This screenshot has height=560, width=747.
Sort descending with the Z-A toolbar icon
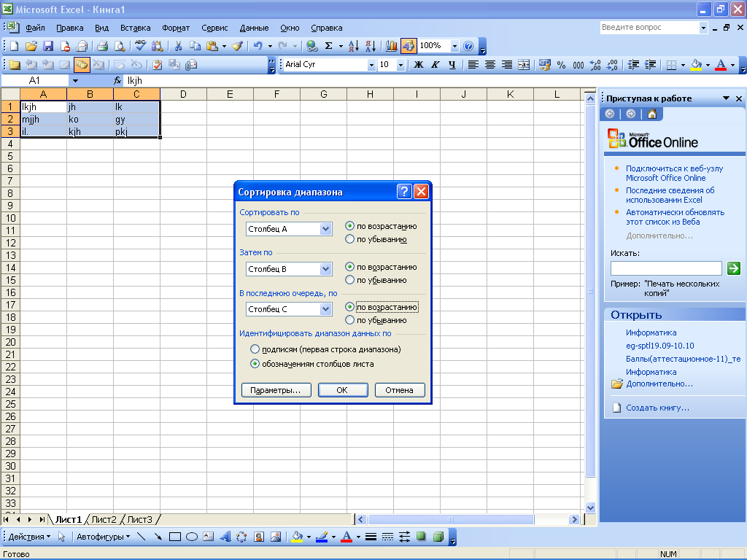[371, 46]
